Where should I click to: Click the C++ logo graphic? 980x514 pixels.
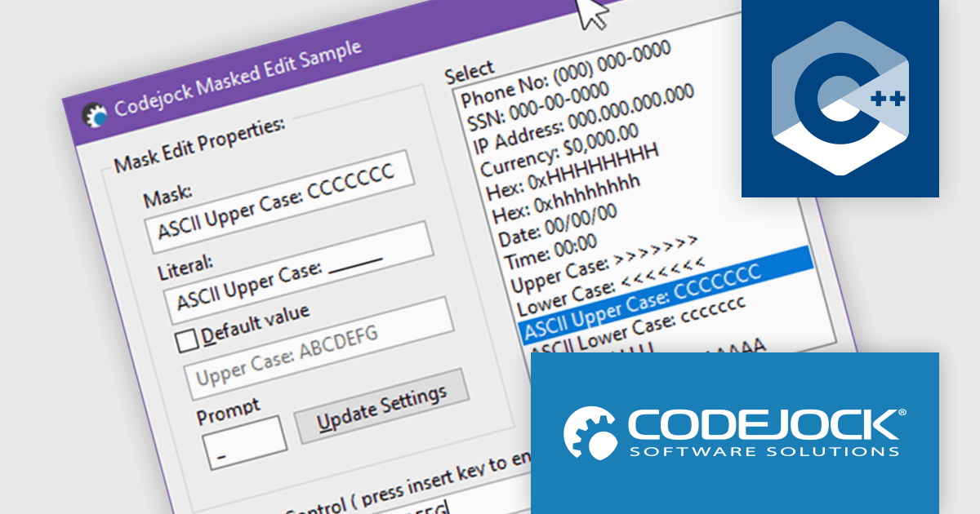[x=840, y=99]
